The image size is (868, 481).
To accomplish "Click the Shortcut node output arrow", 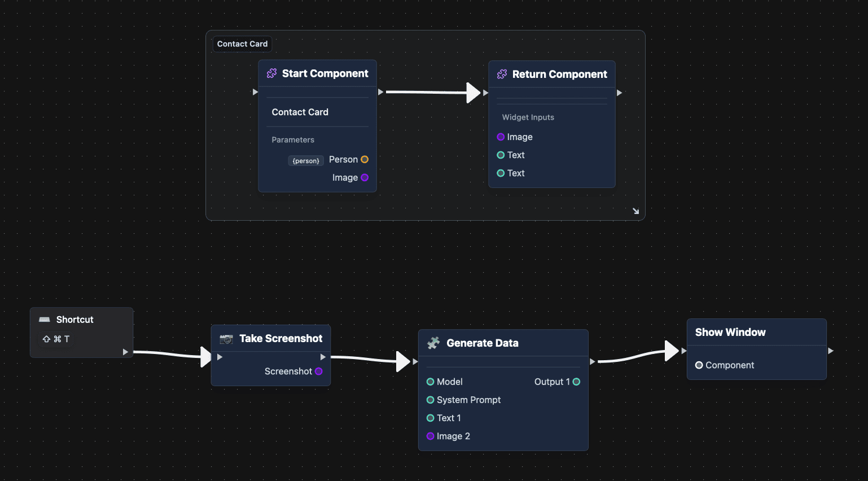I will tap(125, 352).
